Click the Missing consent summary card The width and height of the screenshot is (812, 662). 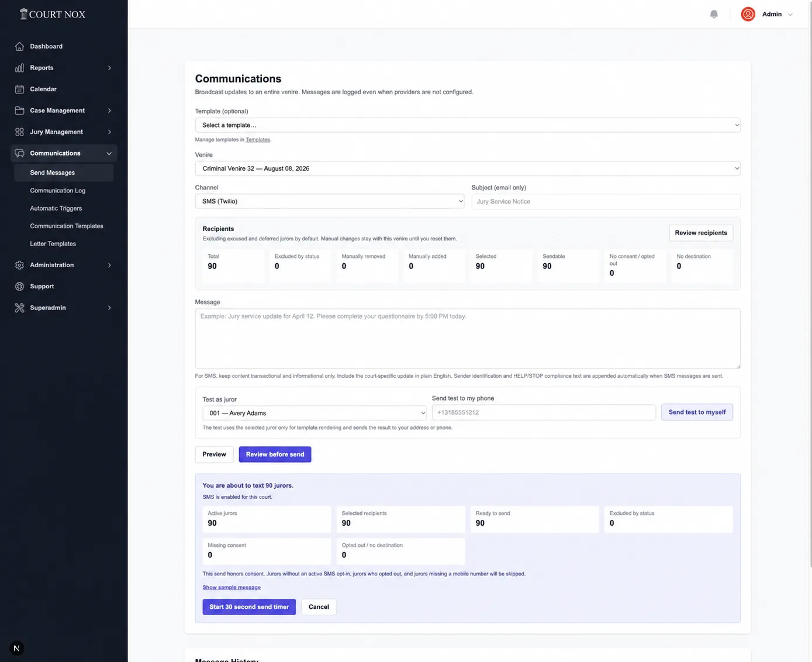coord(267,551)
